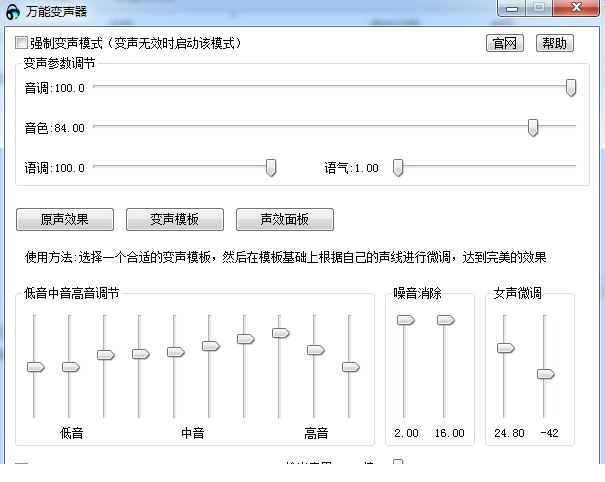Click the 音调:100.0 value label
The height and width of the screenshot is (482, 605).
click(x=54, y=88)
